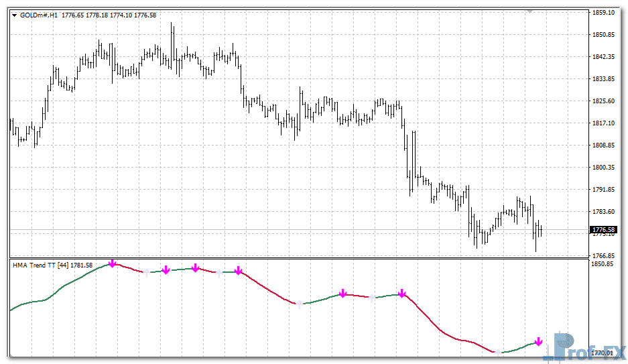The image size is (628, 364).
Task: Click the 1800.35 price axis label
Action: (x=604, y=168)
